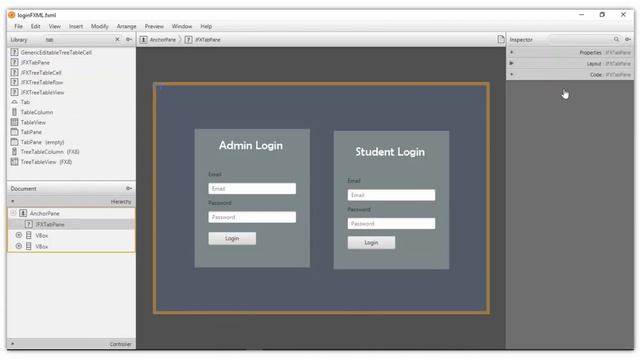Select JFXTreeTableView library item
Image resolution: width=640 pixels, height=360 pixels.
[x=71, y=93]
